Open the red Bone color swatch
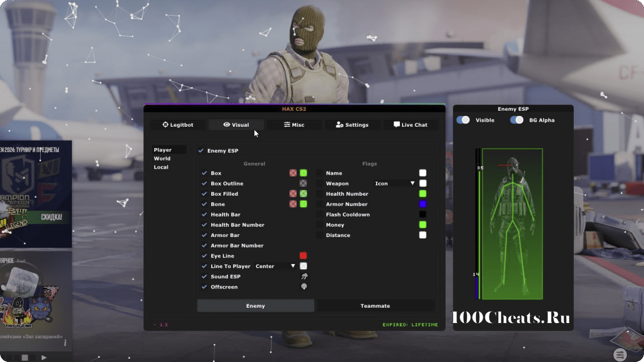Screen dimensions: 644x362 (x=293, y=204)
